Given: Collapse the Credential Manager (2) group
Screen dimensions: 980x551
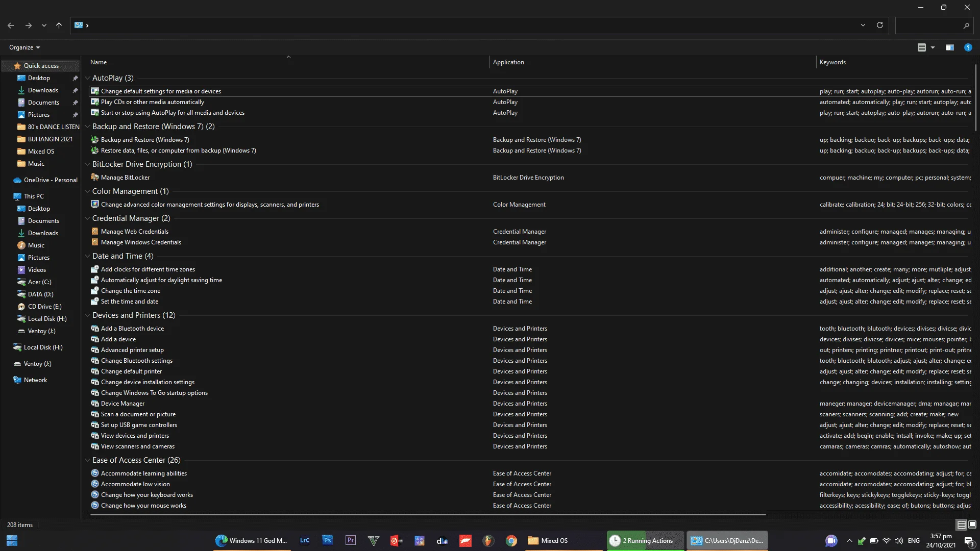Looking at the screenshot, I should [x=87, y=218].
